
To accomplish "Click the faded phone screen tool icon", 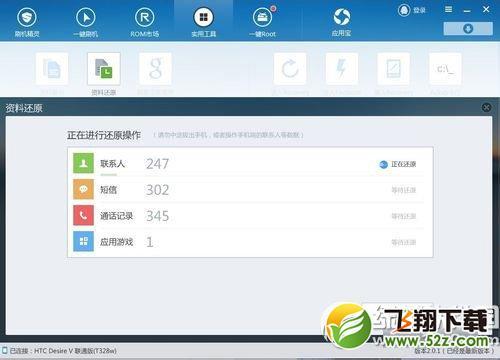I will click(x=393, y=69).
